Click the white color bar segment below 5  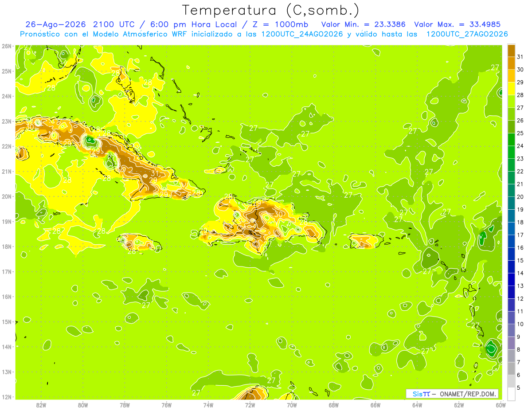[x=511, y=394]
